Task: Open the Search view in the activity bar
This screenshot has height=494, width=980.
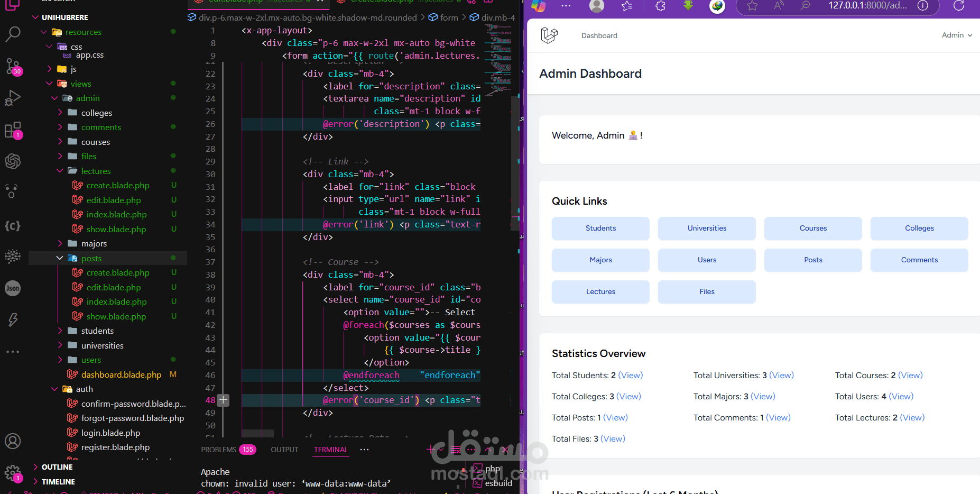Action: tap(13, 33)
